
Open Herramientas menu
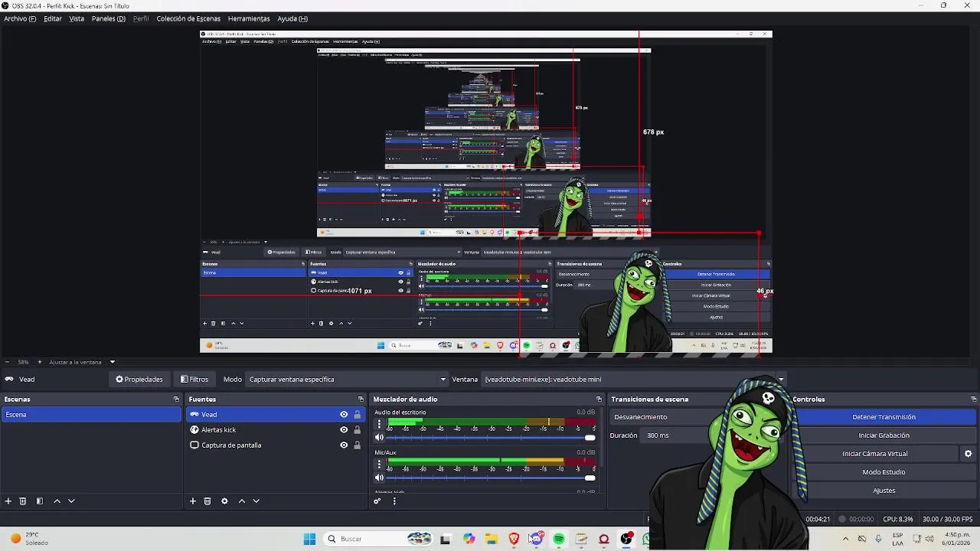coord(249,18)
